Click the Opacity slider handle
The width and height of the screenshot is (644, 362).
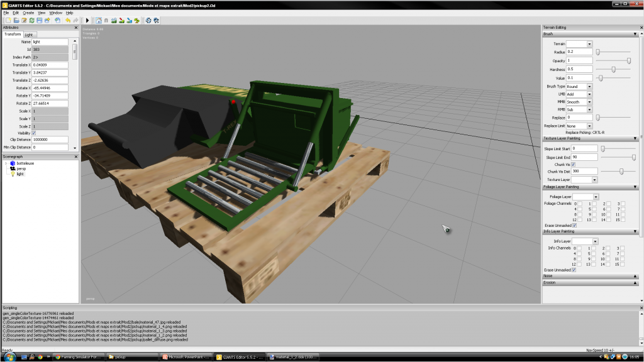[629, 61]
